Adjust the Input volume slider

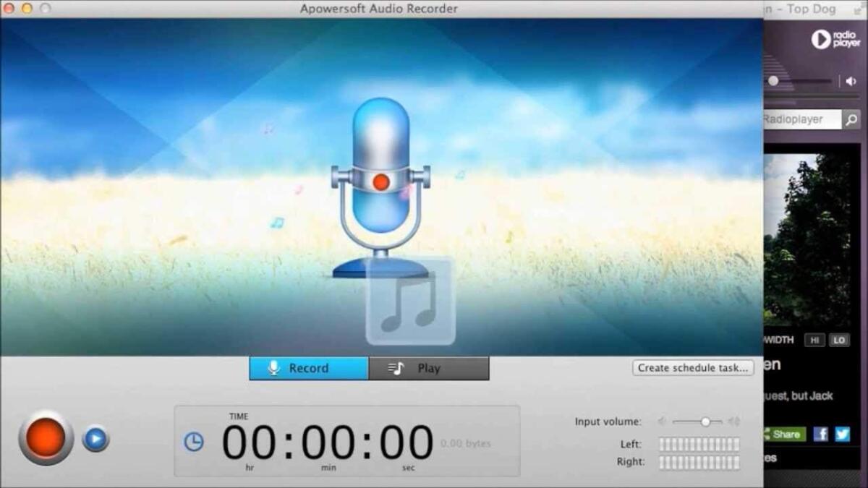tap(704, 421)
